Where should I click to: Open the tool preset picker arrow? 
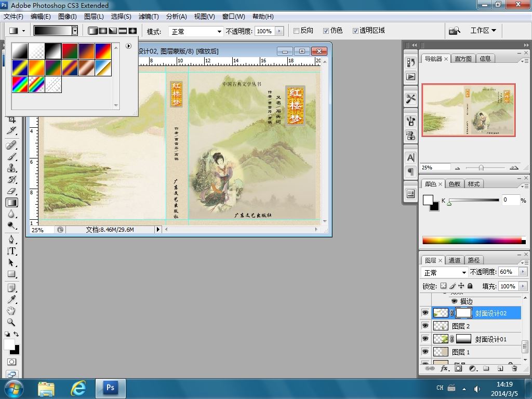pyautogui.click(x=23, y=31)
